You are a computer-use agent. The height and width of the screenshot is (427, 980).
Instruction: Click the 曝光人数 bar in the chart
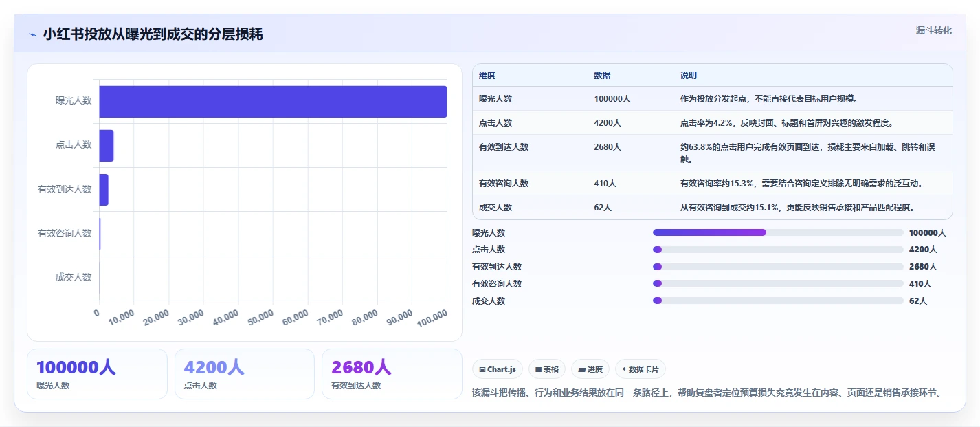click(273, 101)
